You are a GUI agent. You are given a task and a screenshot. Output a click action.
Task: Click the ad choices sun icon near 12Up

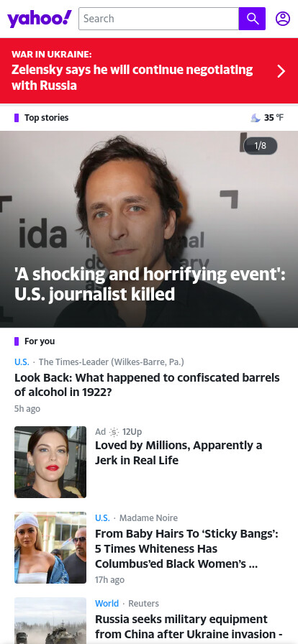(114, 432)
